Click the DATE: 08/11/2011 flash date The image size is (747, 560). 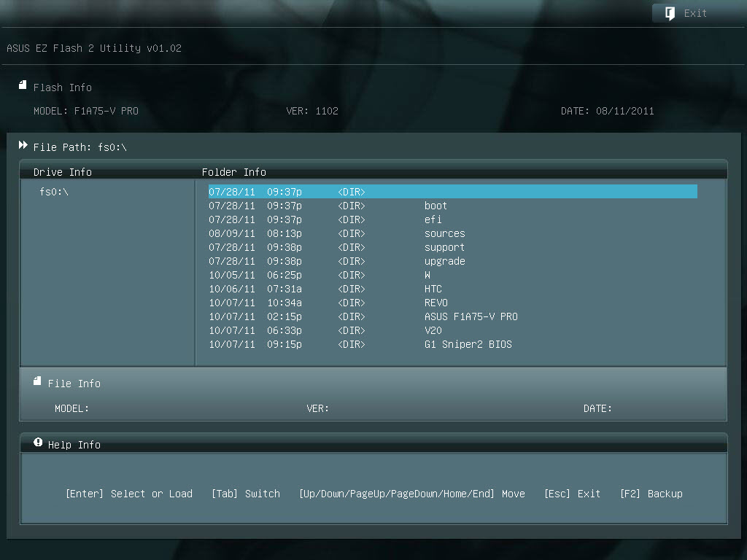coord(607,111)
